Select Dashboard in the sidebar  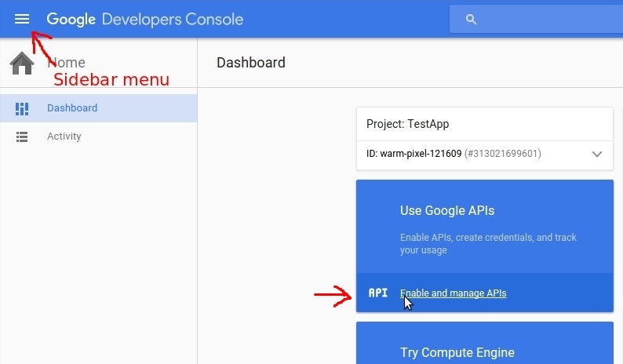(72, 108)
